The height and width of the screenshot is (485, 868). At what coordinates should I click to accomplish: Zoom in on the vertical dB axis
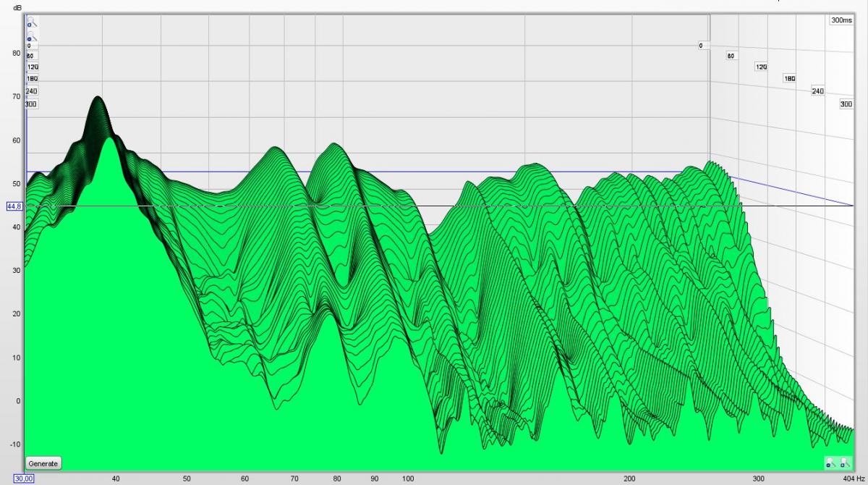[x=32, y=22]
